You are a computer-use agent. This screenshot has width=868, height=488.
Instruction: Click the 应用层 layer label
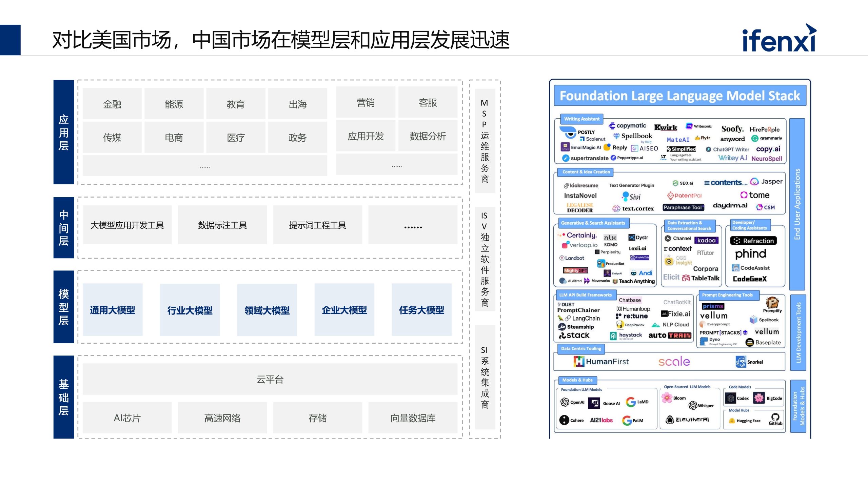tap(64, 132)
